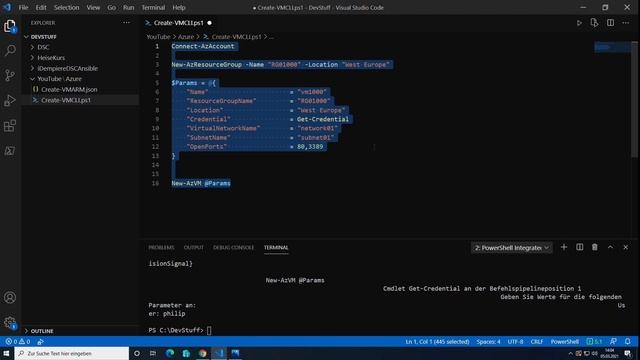This screenshot has width=640, height=360.
Task: Switch to the OUTPUT panel tab
Action: (x=193, y=247)
